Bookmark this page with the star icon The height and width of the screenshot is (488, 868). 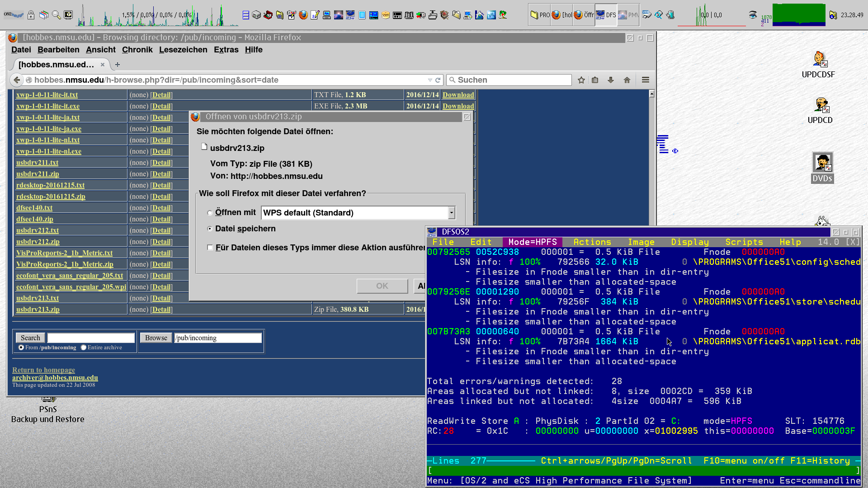tap(581, 80)
